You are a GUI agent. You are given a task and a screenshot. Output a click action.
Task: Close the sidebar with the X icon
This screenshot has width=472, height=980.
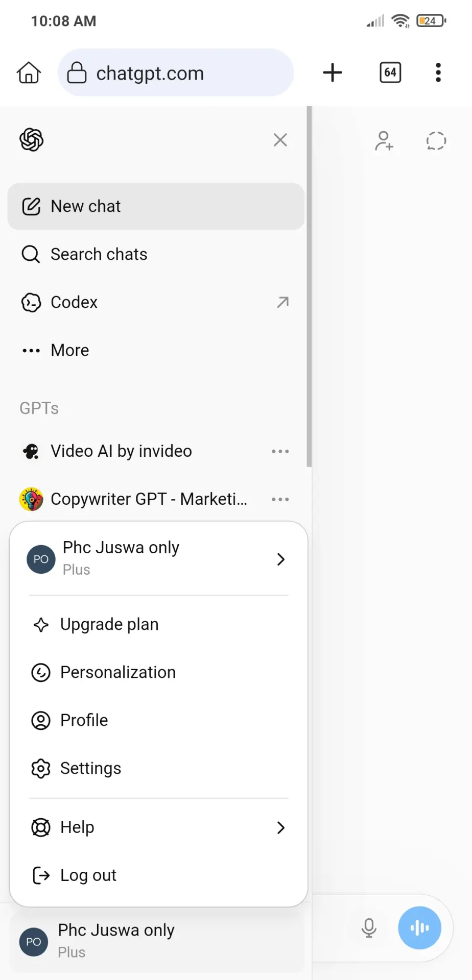click(x=280, y=140)
